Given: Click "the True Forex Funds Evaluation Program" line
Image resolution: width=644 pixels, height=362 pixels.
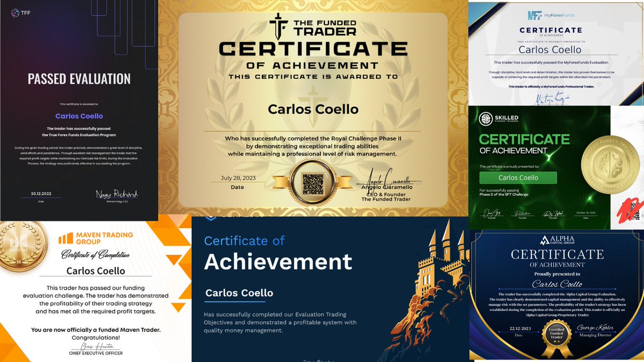Looking at the screenshot, I should (79, 135).
